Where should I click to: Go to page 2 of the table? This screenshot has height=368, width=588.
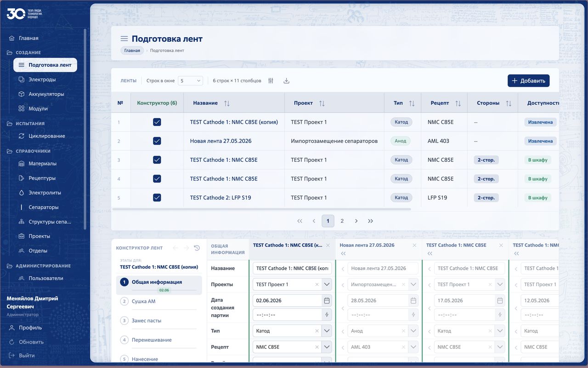point(342,221)
